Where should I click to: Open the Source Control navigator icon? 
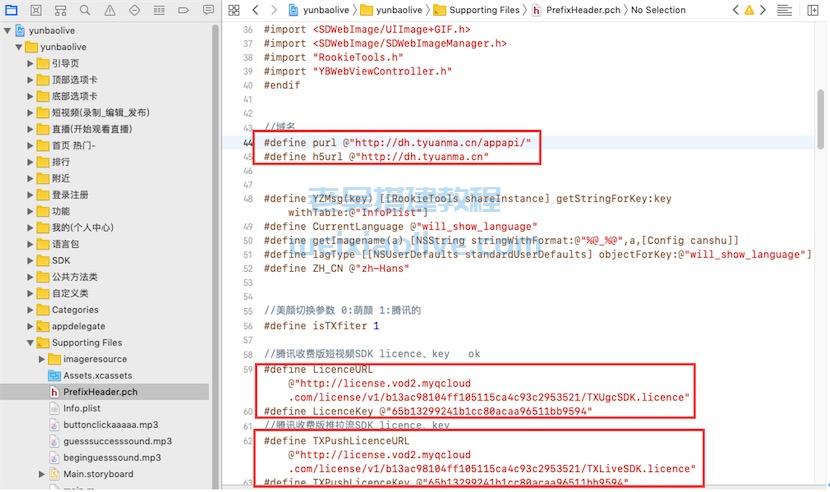click(x=36, y=10)
